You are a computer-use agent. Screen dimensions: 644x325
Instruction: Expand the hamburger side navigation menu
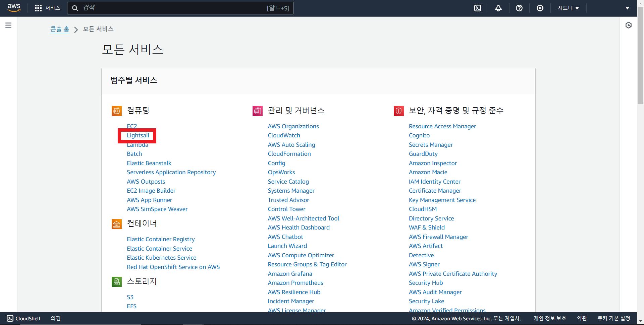point(8,25)
